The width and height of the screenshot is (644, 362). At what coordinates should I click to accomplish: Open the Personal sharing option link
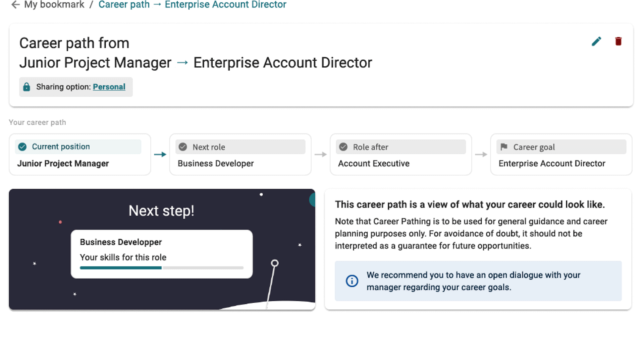tap(109, 87)
